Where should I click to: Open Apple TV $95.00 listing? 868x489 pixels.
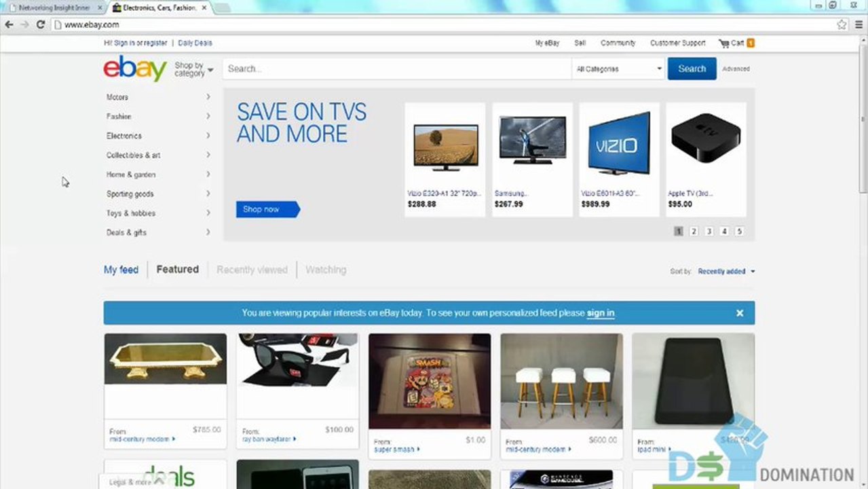tap(706, 160)
